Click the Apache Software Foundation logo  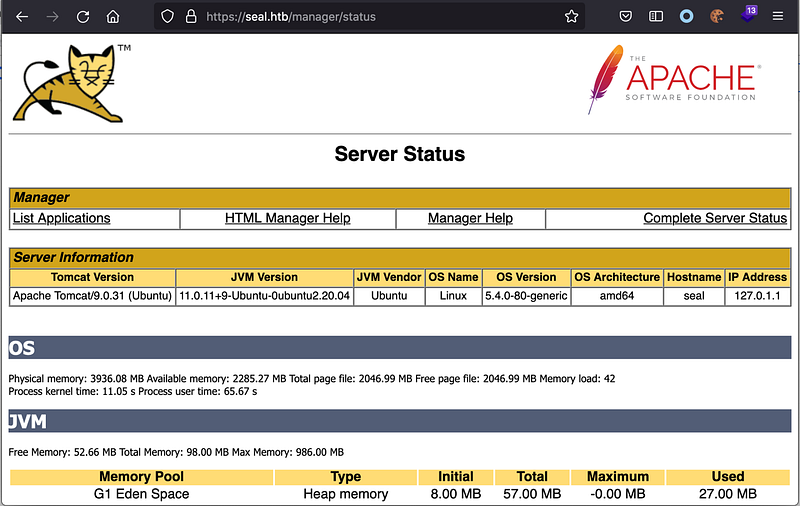tap(673, 80)
